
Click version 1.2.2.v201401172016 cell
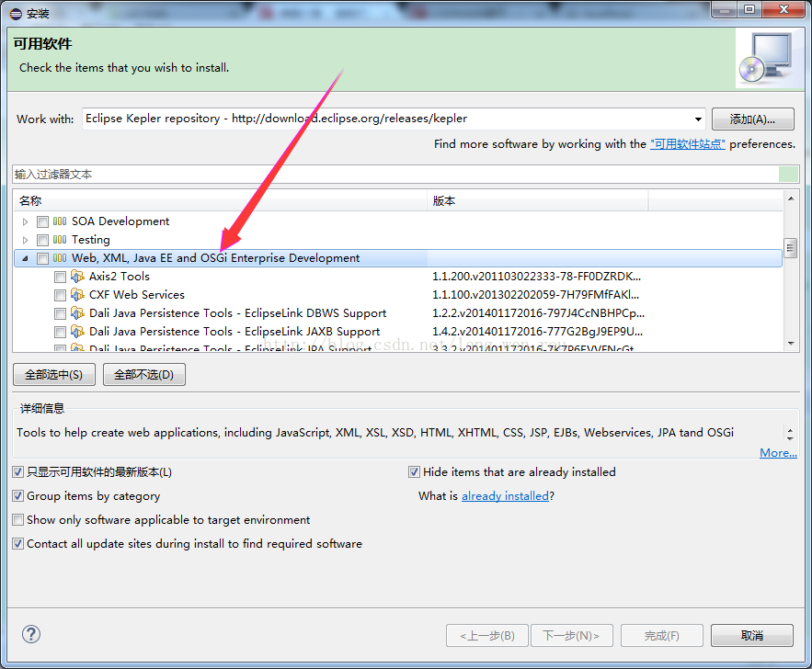pyautogui.click(x=538, y=313)
